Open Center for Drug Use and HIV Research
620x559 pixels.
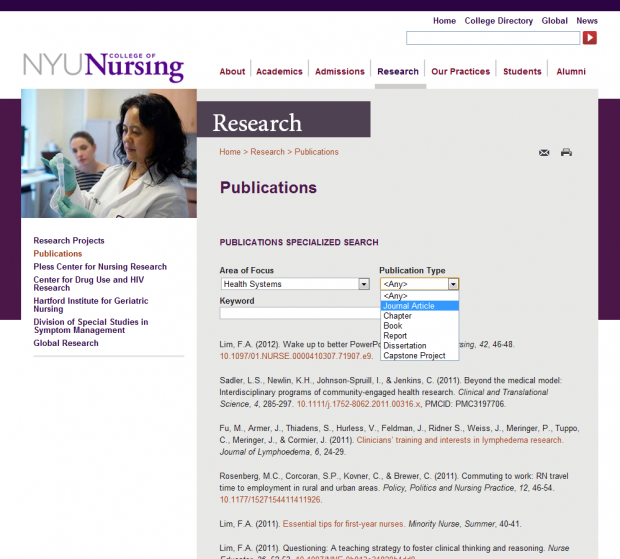coord(89,284)
